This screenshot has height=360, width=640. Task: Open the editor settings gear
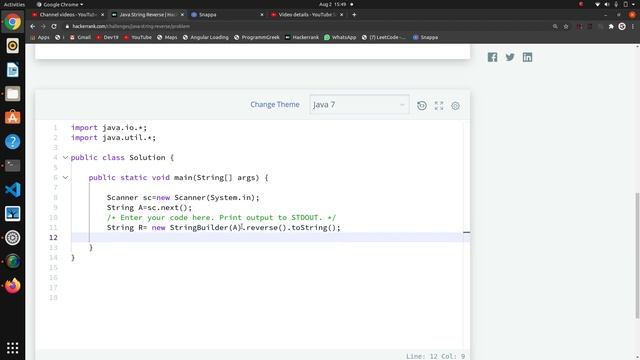[x=456, y=106]
